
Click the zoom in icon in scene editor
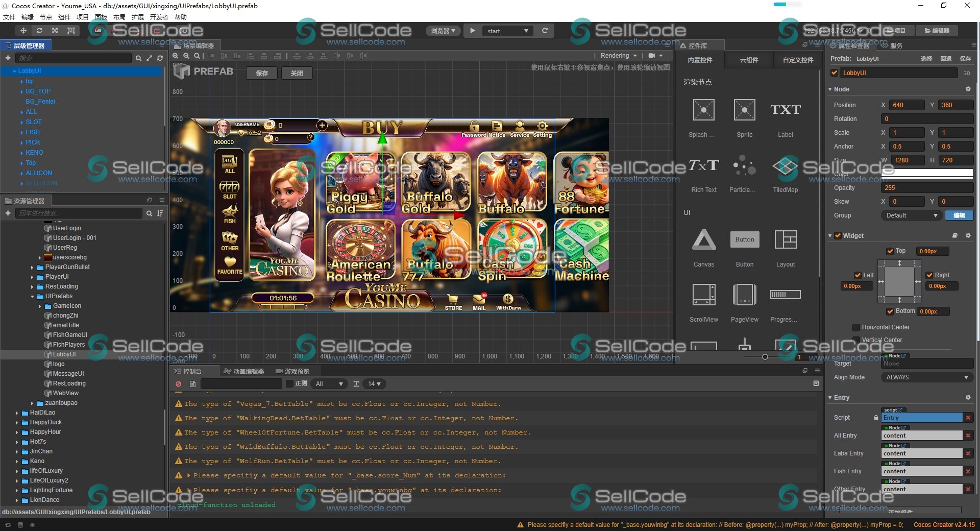point(176,56)
